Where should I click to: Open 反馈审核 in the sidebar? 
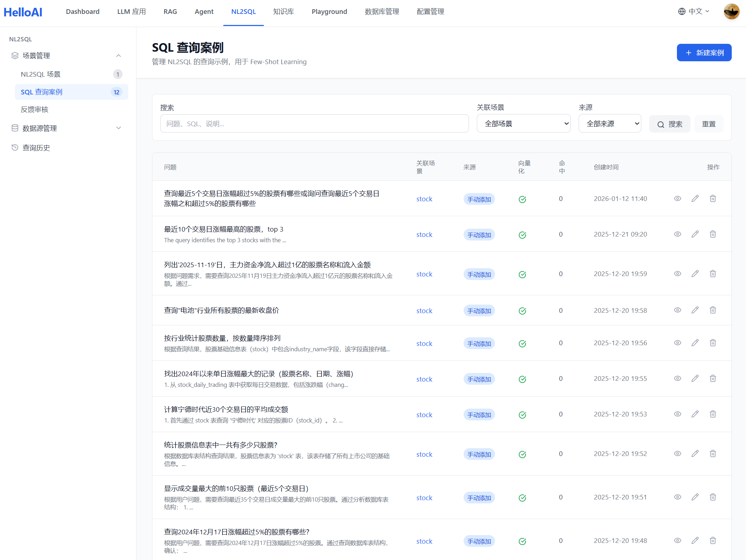[x=35, y=110]
